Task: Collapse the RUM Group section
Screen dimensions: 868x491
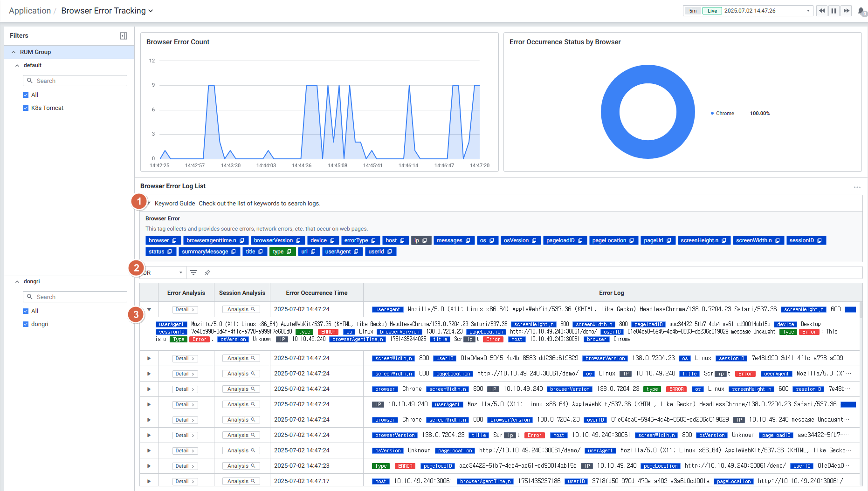Action: click(14, 52)
